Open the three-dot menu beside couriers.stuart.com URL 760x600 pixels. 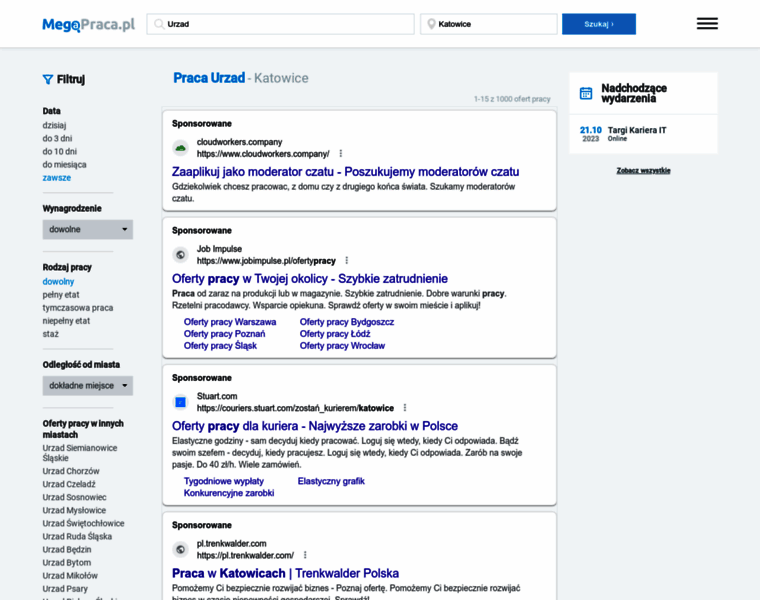click(405, 408)
